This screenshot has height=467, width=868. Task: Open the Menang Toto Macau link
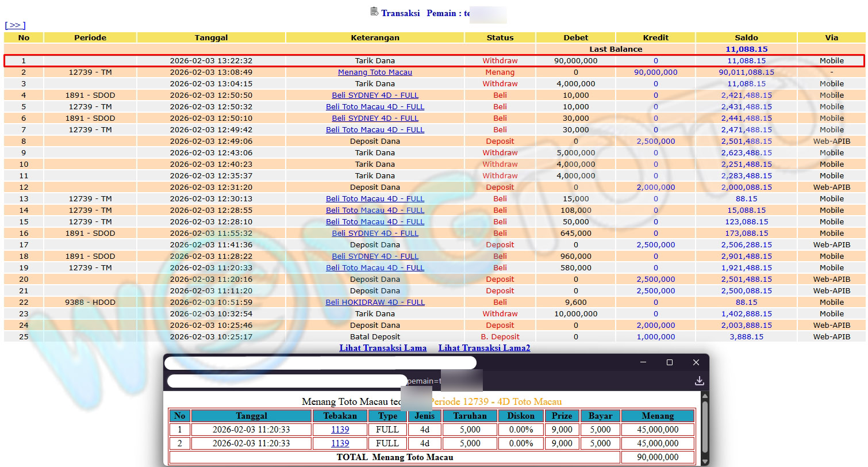tap(375, 72)
